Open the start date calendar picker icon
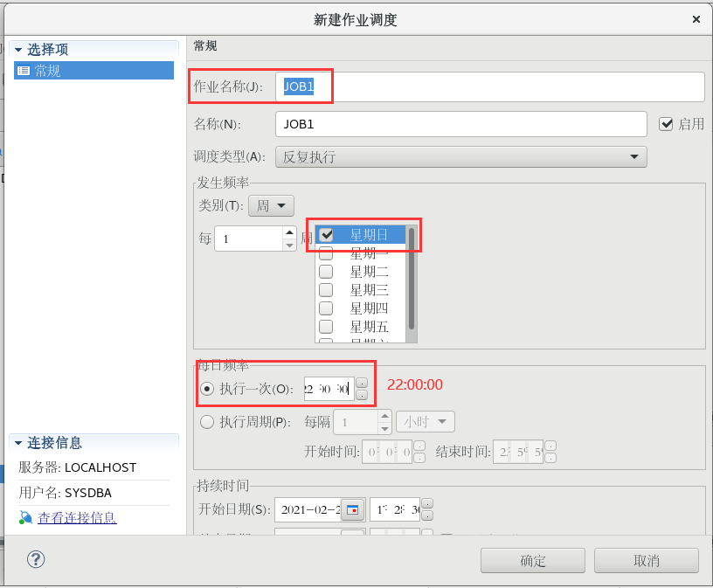The width and height of the screenshot is (713, 588). 352,509
